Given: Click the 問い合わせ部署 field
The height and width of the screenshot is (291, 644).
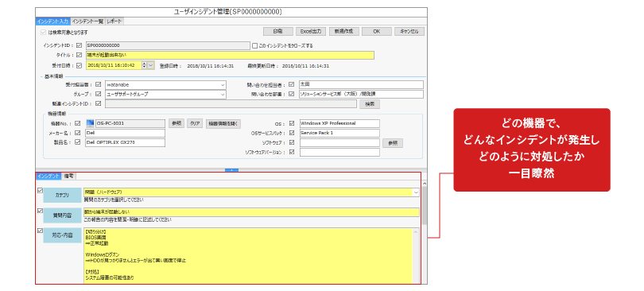Looking at the screenshot, I should [x=361, y=94].
